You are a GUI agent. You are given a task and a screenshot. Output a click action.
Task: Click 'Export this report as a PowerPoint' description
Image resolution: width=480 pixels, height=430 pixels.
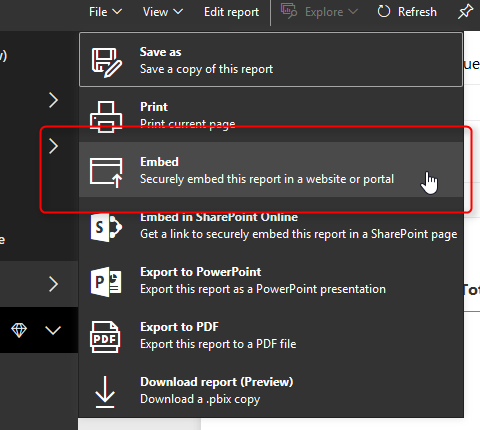click(x=263, y=289)
